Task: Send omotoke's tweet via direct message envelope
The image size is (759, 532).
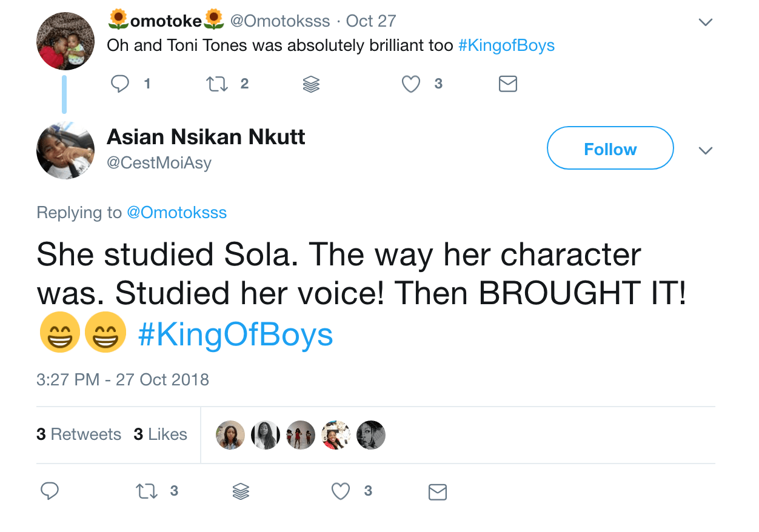Action: pos(507,84)
